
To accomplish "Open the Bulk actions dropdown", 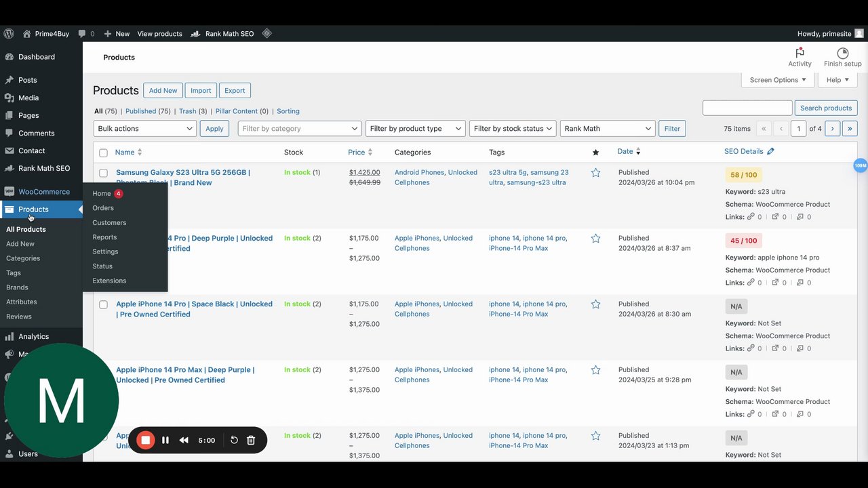I will click(145, 129).
